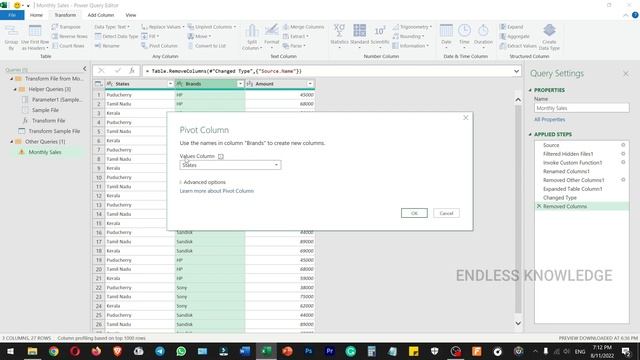Click the Group By icon

[x=11, y=31]
